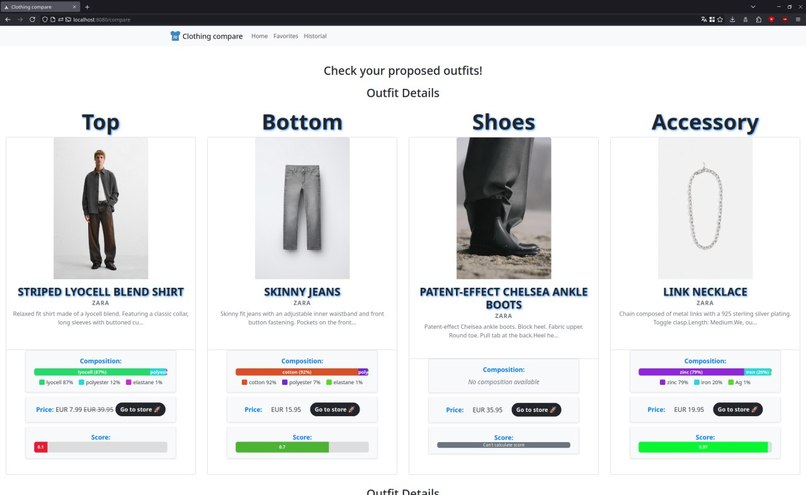Click the teal iron (20%) bar segment

click(x=758, y=372)
